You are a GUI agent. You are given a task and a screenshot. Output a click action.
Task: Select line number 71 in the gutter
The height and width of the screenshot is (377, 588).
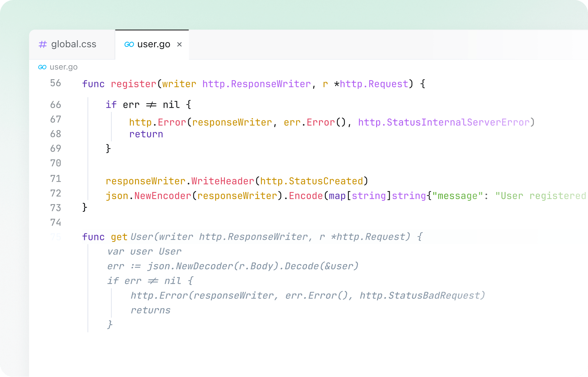coord(55,179)
